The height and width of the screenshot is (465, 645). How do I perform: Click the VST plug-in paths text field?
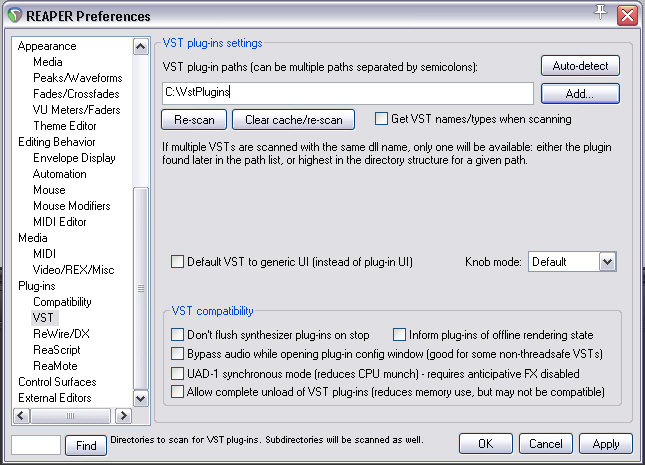[348, 93]
